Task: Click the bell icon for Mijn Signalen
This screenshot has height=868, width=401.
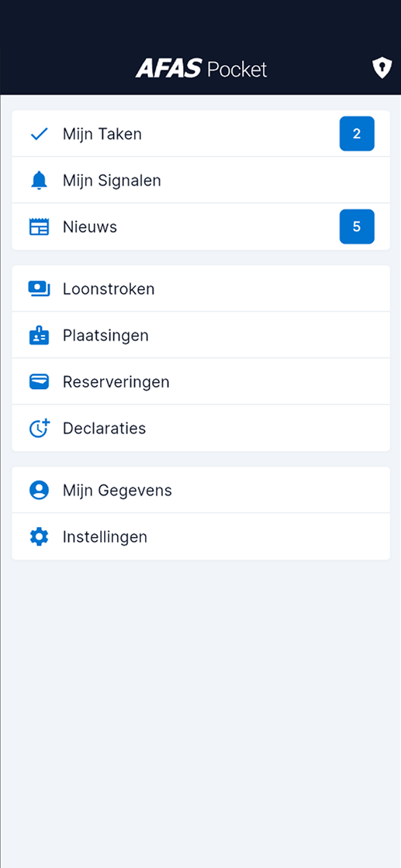Action: click(x=39, y=181)
